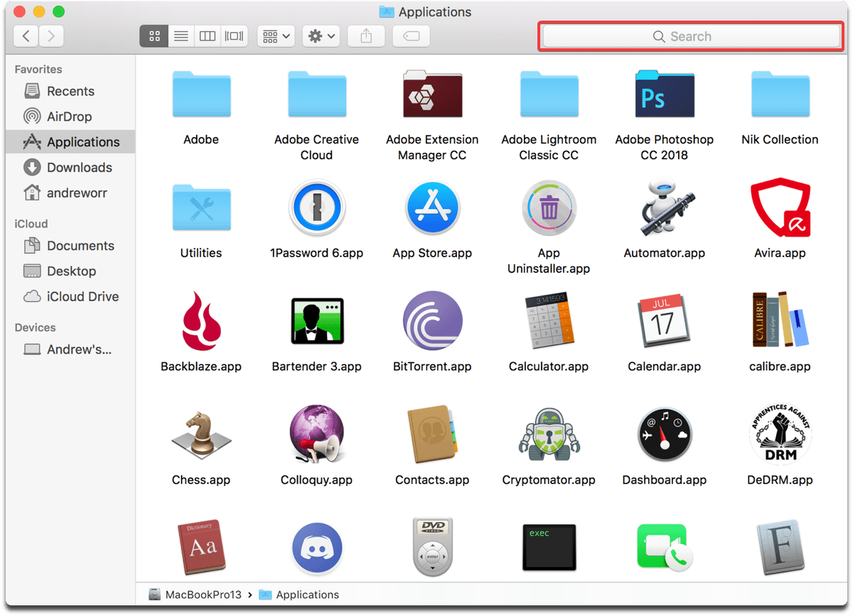Viewport: 853px width, 616px height.
Task: Open Recents in the sidebar
Action: 70,91
